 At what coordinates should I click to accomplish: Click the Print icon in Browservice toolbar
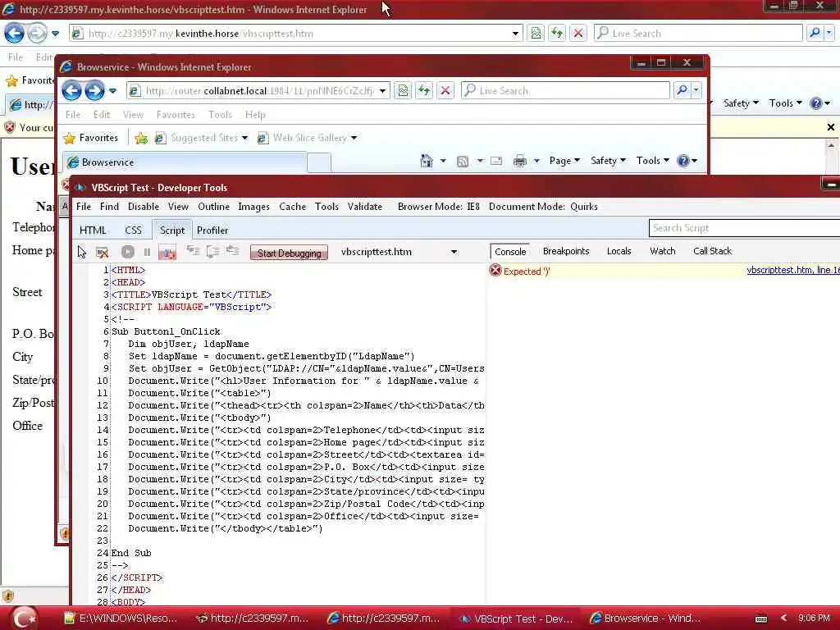click(519, 161)
